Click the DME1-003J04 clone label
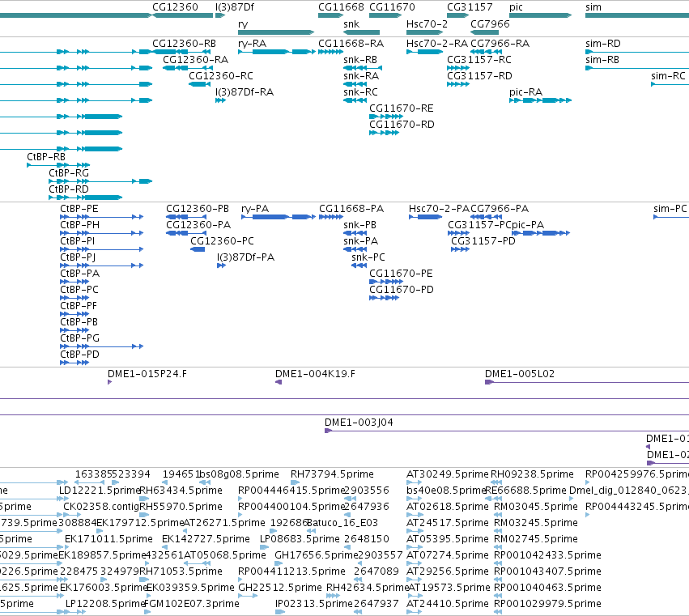Screen dimensions: 689x616 [x=359, y=423]
